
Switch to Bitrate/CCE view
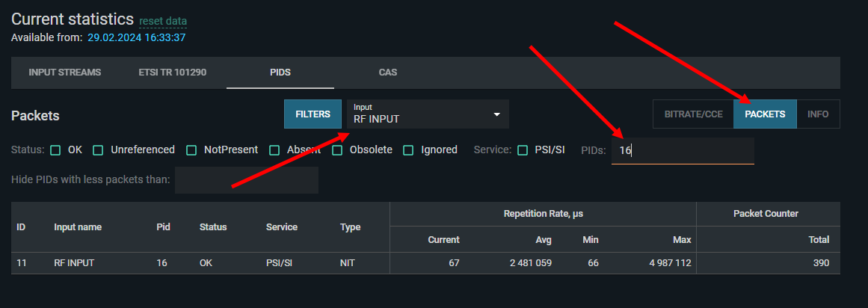[x=692, y=114]
